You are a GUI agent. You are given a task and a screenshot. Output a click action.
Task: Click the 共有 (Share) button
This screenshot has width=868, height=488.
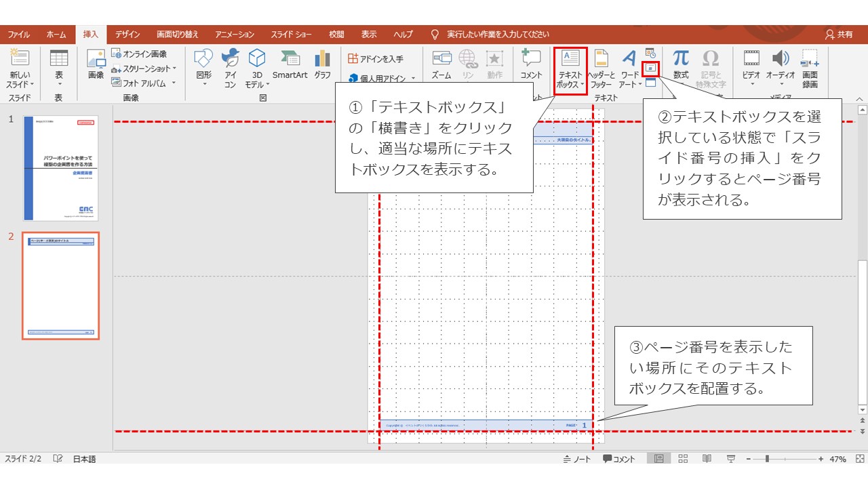click(x=840, y=35)
